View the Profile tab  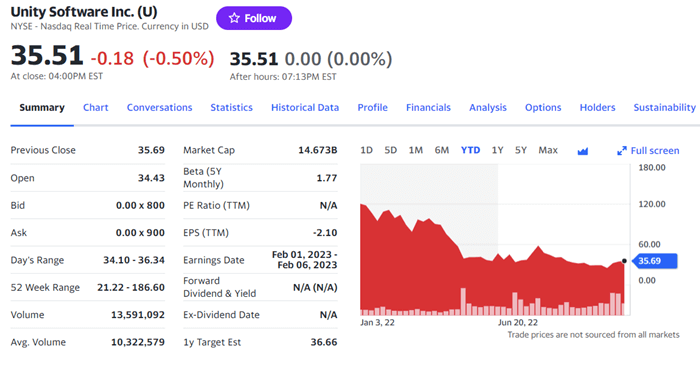tap(372, 108)
